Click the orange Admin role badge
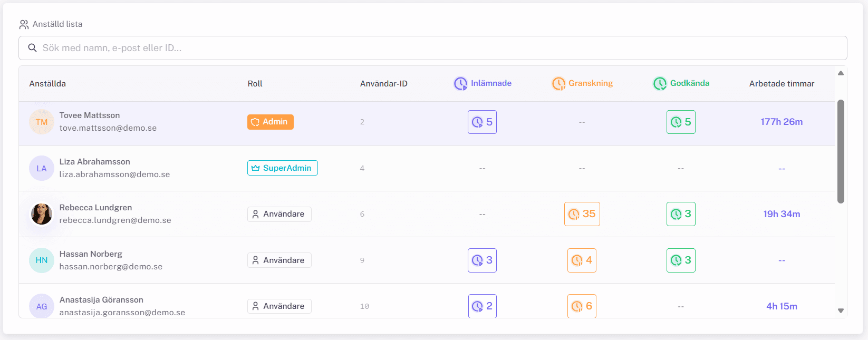Image resolution: width=868 pixels, height=340 pixels. [270, 122]
